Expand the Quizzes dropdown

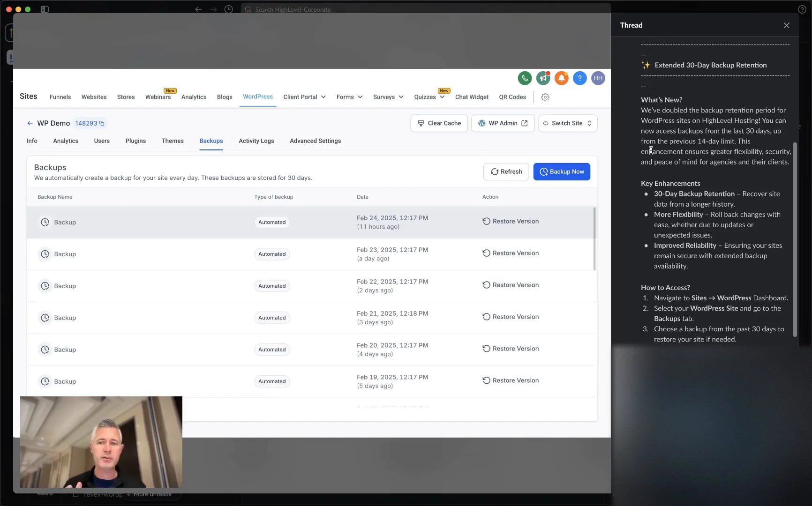click(429, 97)
